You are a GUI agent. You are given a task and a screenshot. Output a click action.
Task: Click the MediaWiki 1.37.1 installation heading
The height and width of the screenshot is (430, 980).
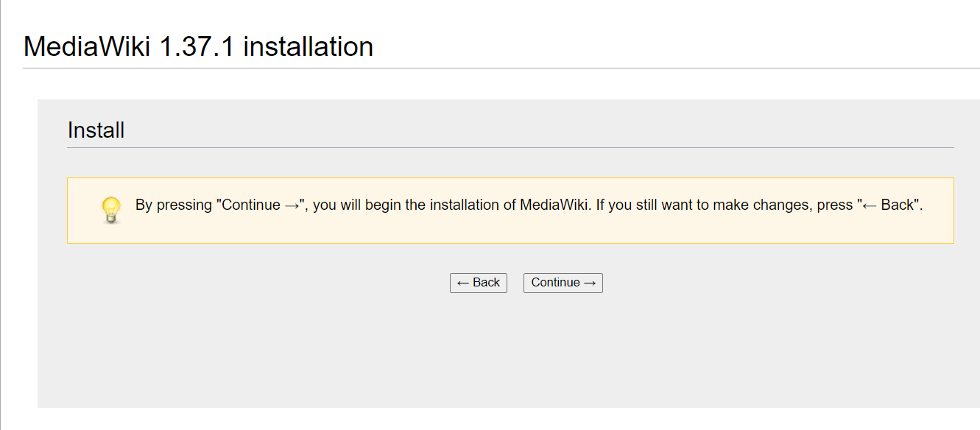pos(198,46)
